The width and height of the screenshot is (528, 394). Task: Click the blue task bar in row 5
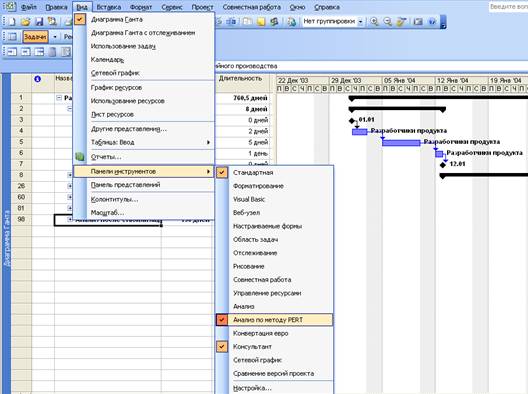[401, 143]
